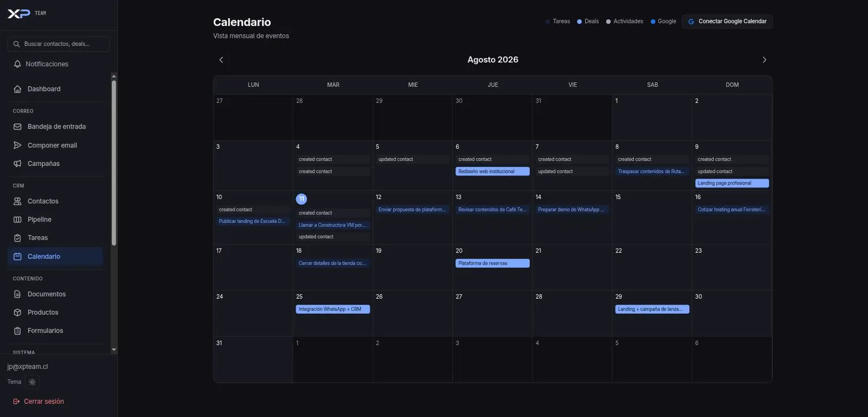Click Cerrar sesión to log out
This screenshot has height=417, width=868.
click(39, 402)
